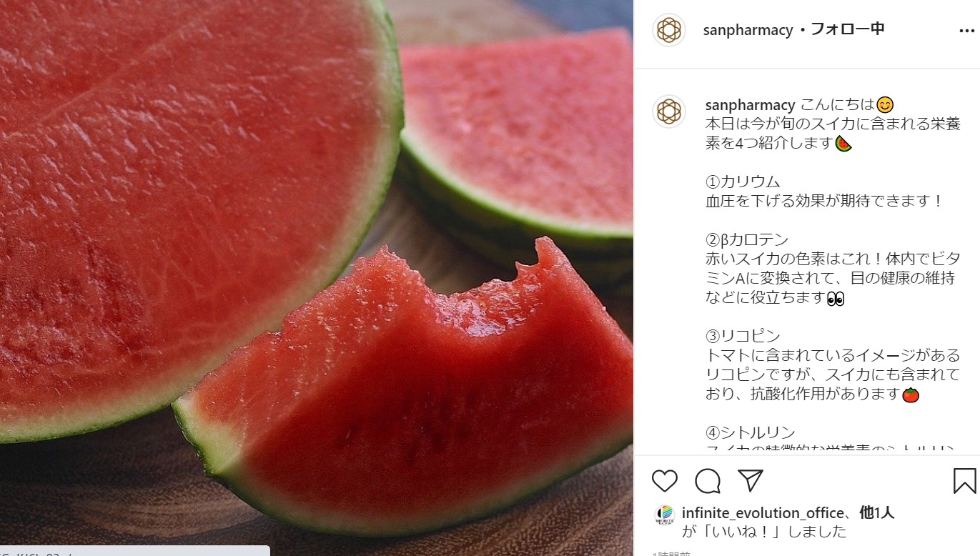
Task: Click the post timestamp below likes
Action: [x=671, y=553]
